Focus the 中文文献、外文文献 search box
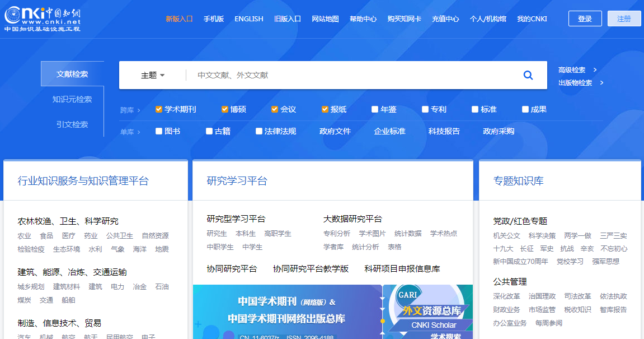Viewport: 644px width, 339px height. click(353, 75)
